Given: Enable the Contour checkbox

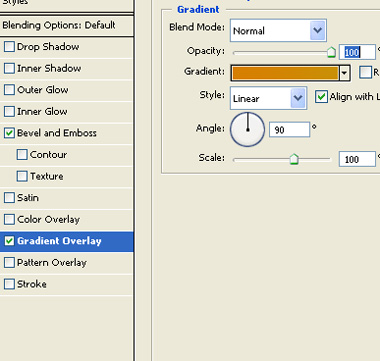Looking at the screenshot, I should [x=22, y=155].
